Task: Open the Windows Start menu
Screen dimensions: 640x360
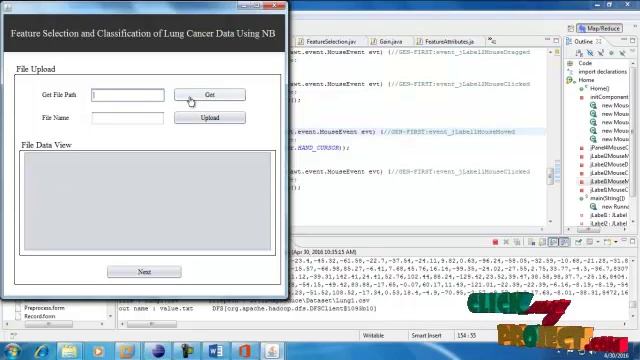Action: click(13, 351)
